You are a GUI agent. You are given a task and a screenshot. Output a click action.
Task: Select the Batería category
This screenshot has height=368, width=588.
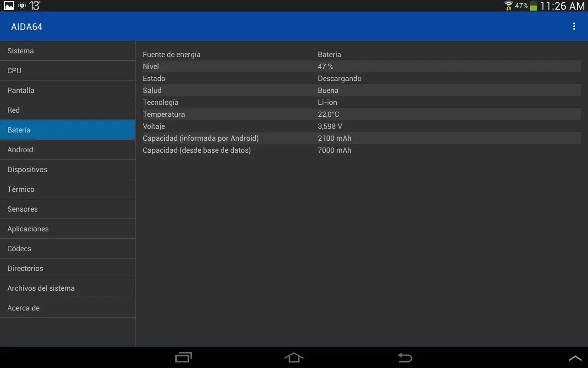[x=68, y=130]
